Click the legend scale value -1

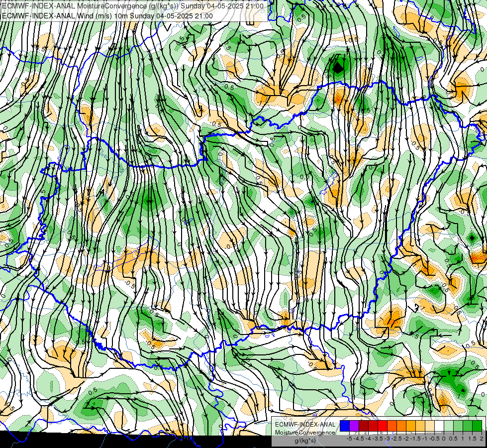(x=425, y=439)
